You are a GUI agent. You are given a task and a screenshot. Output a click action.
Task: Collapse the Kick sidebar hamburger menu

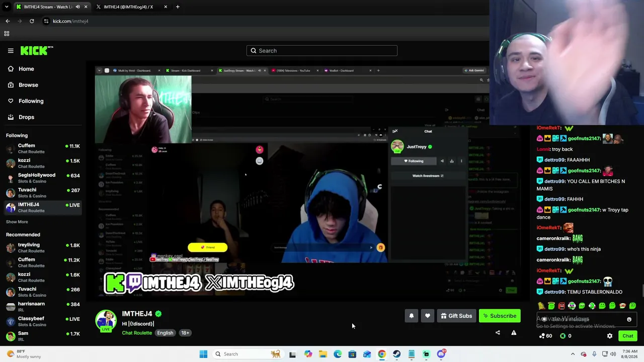pos(11,51)
